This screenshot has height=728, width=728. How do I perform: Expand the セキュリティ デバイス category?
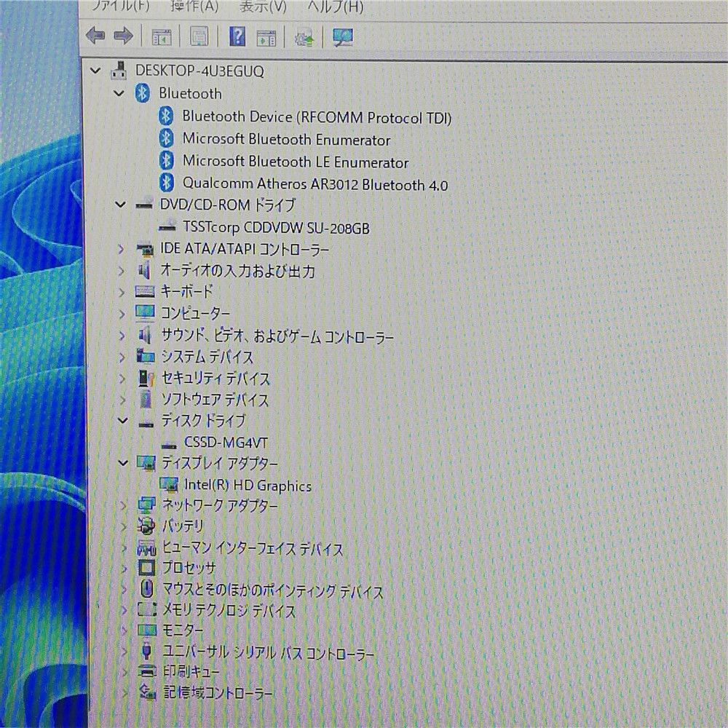(122, 379)
